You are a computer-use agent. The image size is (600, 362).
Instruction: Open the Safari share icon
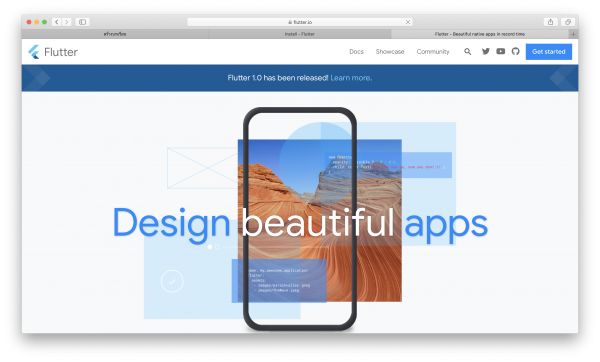pyautogui.click(x=550, y=22)
